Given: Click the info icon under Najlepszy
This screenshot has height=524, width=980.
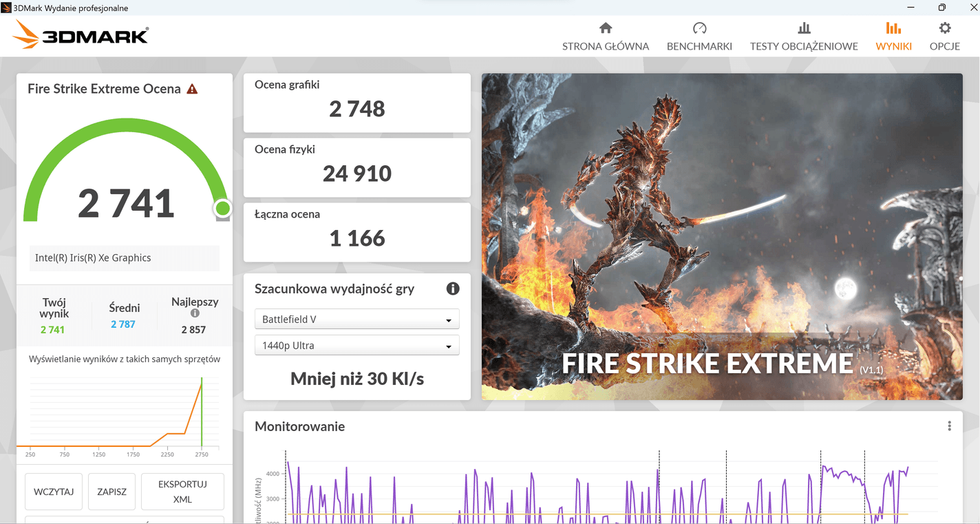Looking at the screenshot, I should click(x=195, y=313).
